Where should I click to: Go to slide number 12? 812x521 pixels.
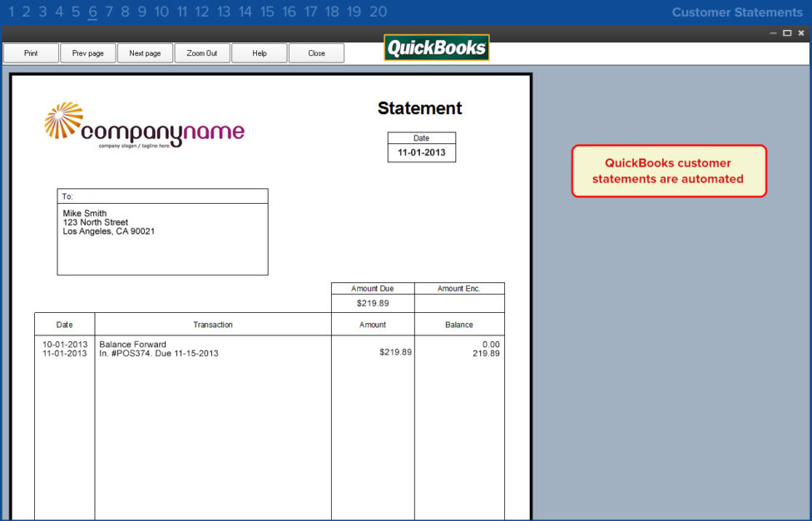click(x=202, y=12)
